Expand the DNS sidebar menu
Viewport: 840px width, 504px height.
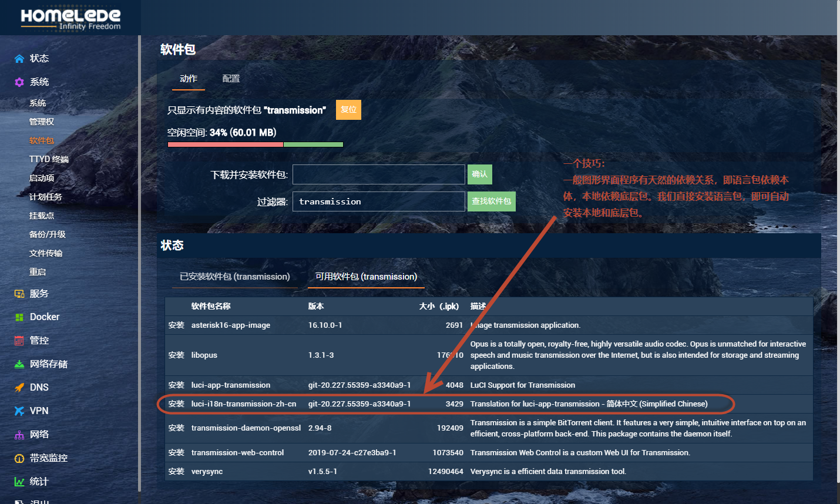[x=39, y=387]
